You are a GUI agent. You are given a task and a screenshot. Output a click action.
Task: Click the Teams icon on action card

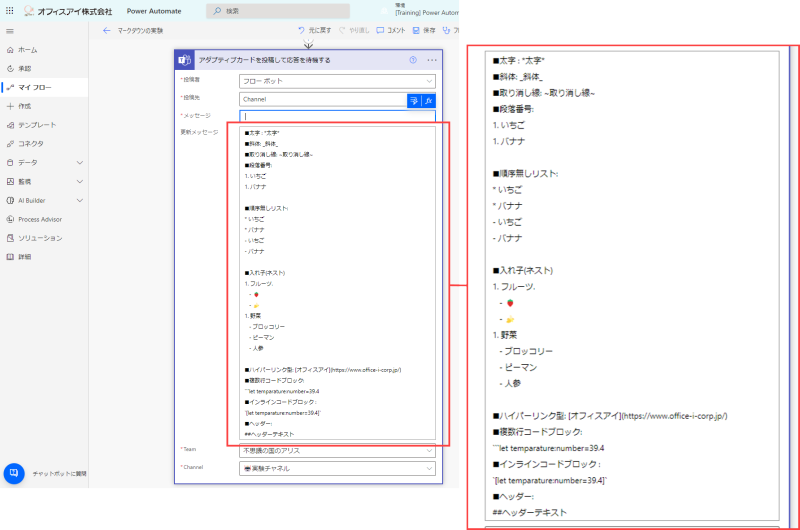point(184,60)
